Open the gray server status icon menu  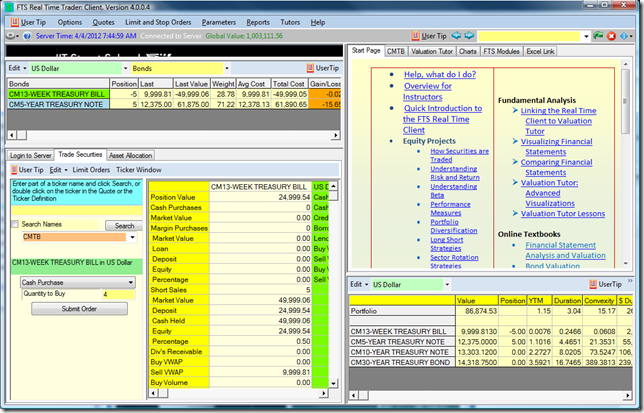tap(12, 36)
